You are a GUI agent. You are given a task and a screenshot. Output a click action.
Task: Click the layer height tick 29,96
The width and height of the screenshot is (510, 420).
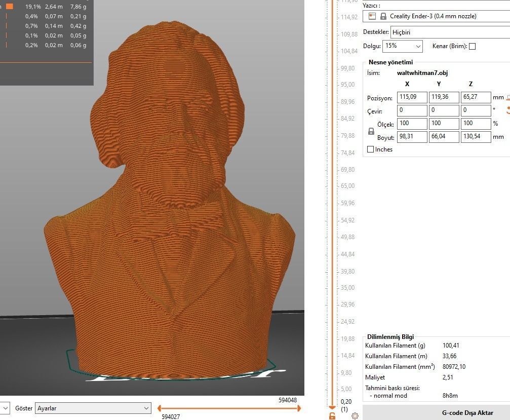coord(348,304)
